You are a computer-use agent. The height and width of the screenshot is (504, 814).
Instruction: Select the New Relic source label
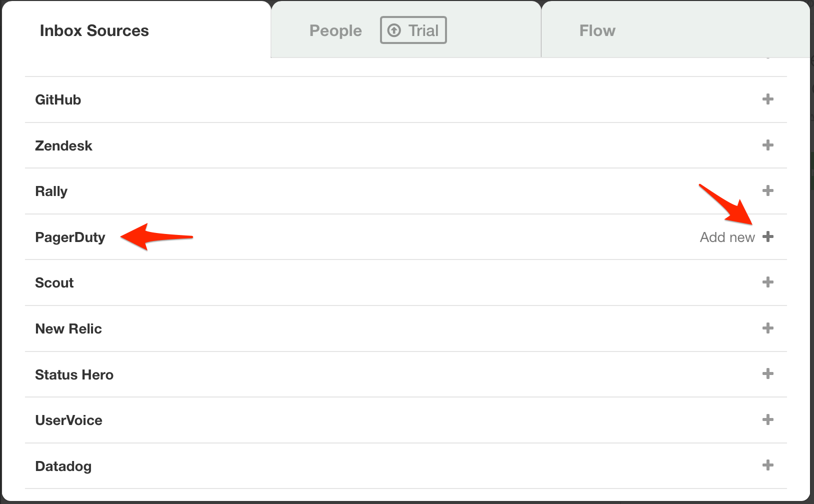click(68, 328)
